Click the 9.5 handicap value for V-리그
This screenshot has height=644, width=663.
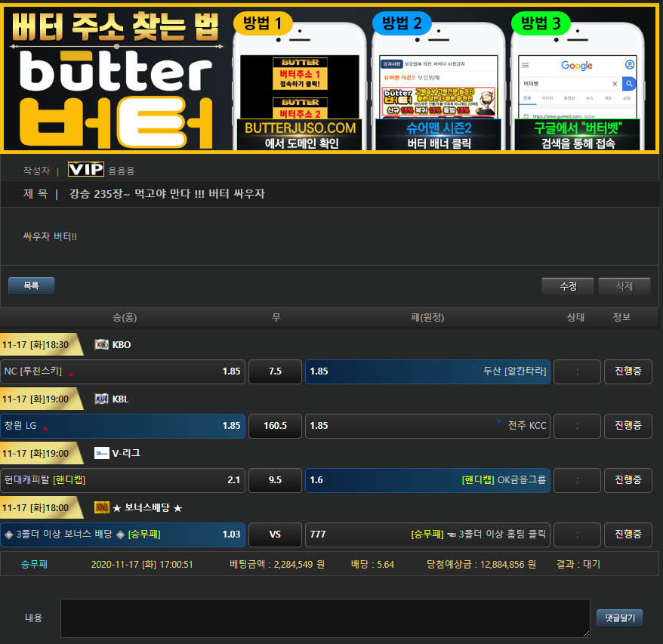(x=275, y=480)
